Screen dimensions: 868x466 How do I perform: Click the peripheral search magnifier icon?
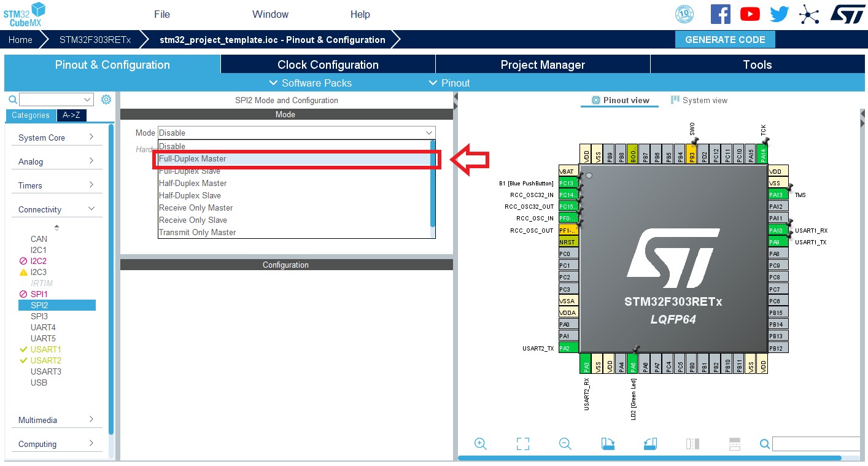pyautogui.click(x=13, y=99)
